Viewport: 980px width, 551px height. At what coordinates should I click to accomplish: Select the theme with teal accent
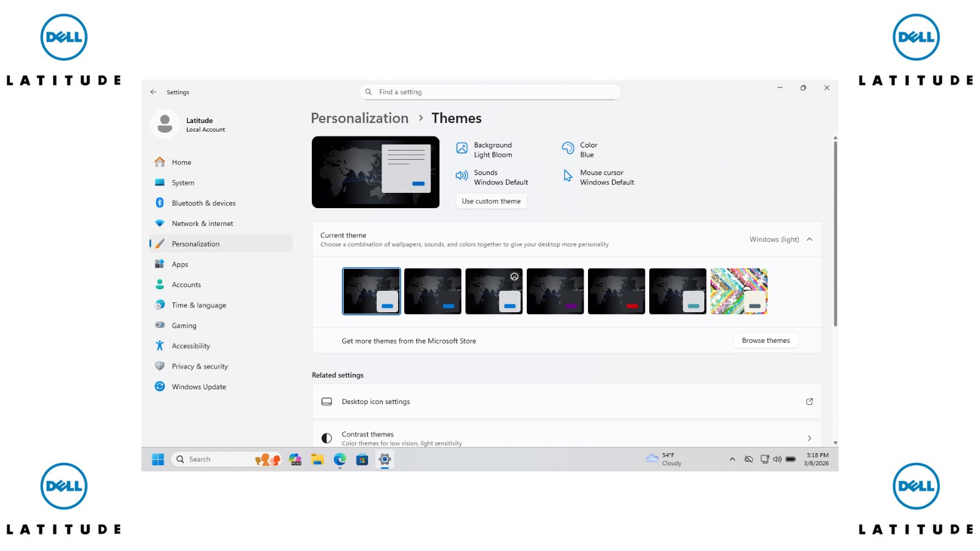pos(677,291)
